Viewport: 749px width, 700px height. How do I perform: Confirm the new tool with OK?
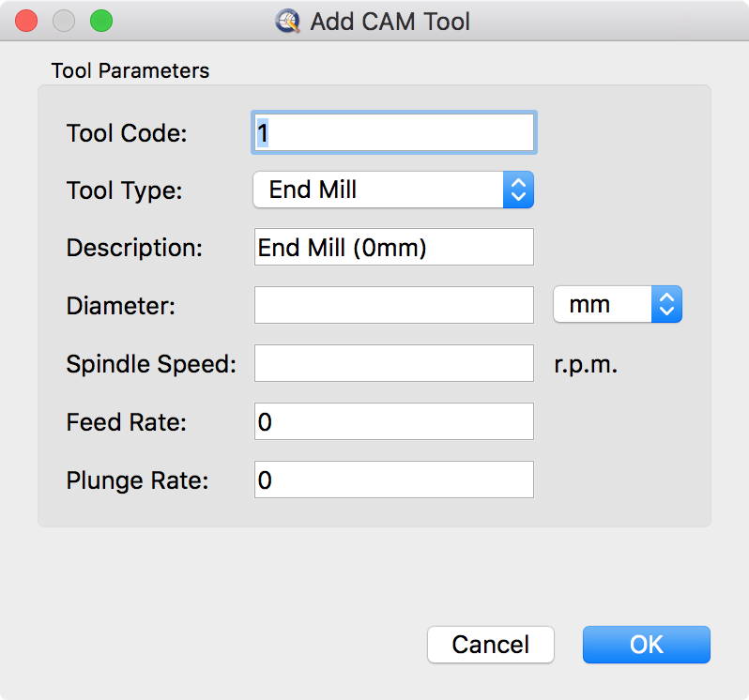646,645
